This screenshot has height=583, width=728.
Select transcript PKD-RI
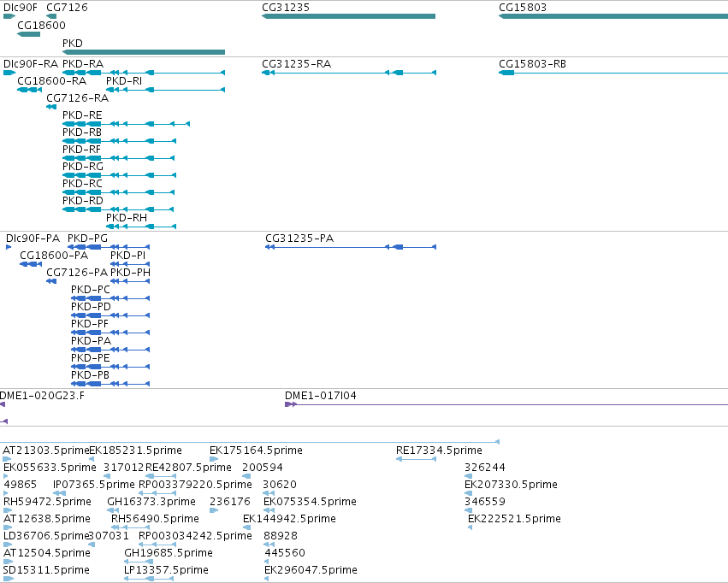tap(165, 90)
